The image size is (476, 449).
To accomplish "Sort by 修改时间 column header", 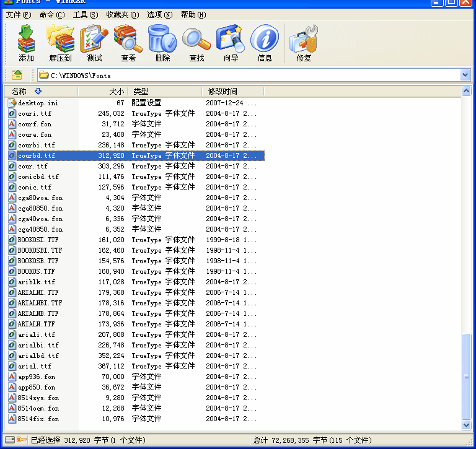I will click(x=223, y=91).
